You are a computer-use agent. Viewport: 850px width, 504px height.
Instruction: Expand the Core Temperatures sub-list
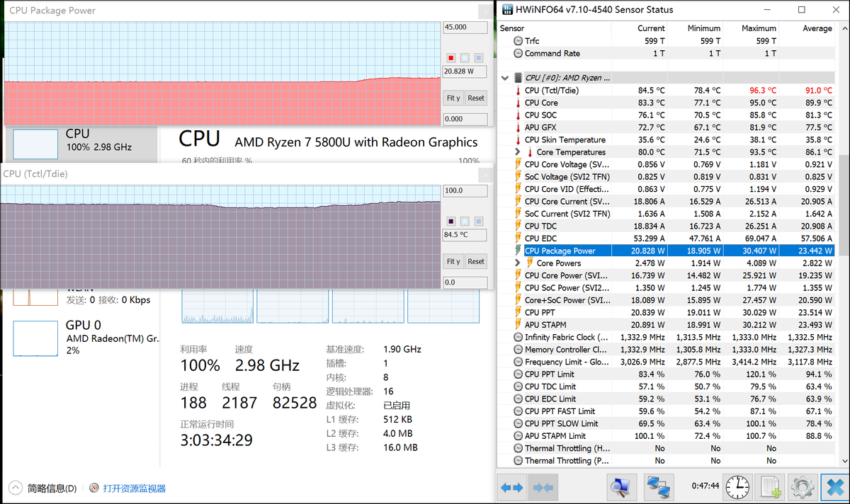tap(518, 152)
